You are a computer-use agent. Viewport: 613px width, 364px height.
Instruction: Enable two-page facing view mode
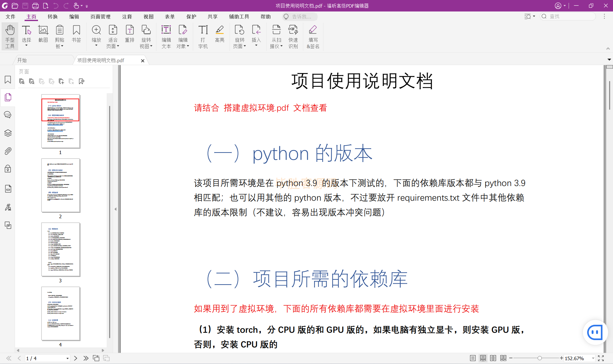coord(493,358)
